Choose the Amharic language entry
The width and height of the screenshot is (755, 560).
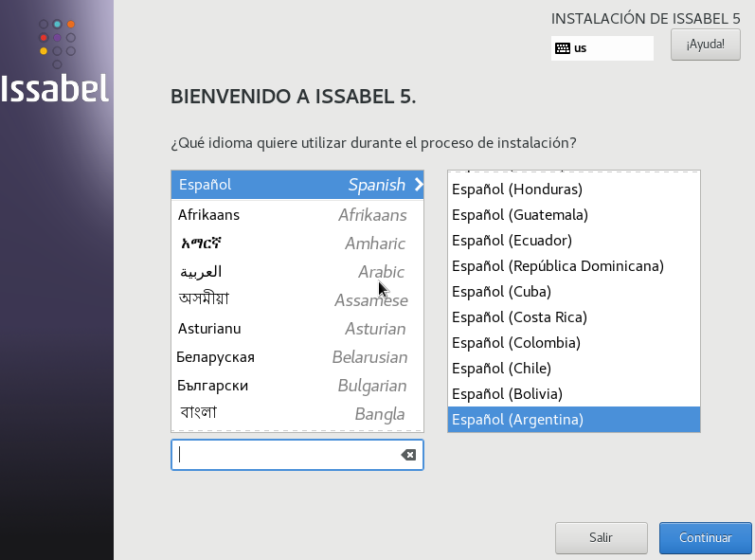tap(297, 244)
